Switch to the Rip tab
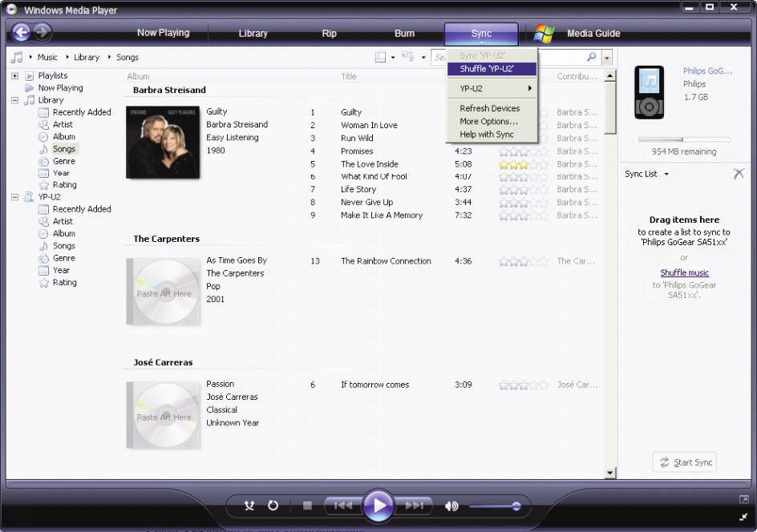Screen dimensions: 757x532 click(x=329, y=34)
